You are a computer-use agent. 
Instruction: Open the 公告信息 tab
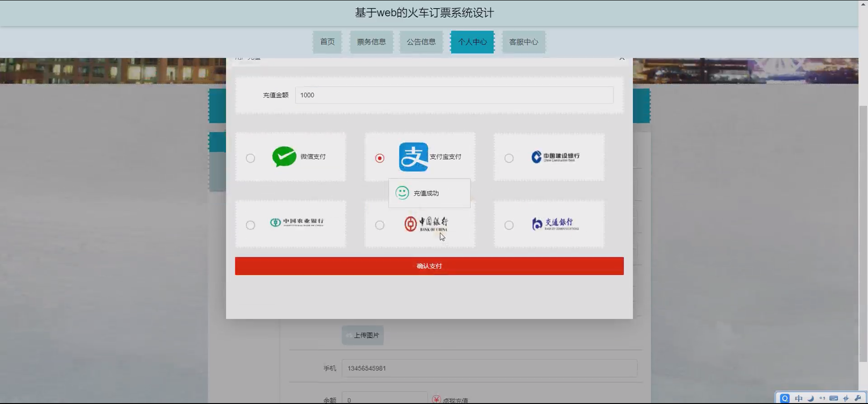[x=421, y=42]
